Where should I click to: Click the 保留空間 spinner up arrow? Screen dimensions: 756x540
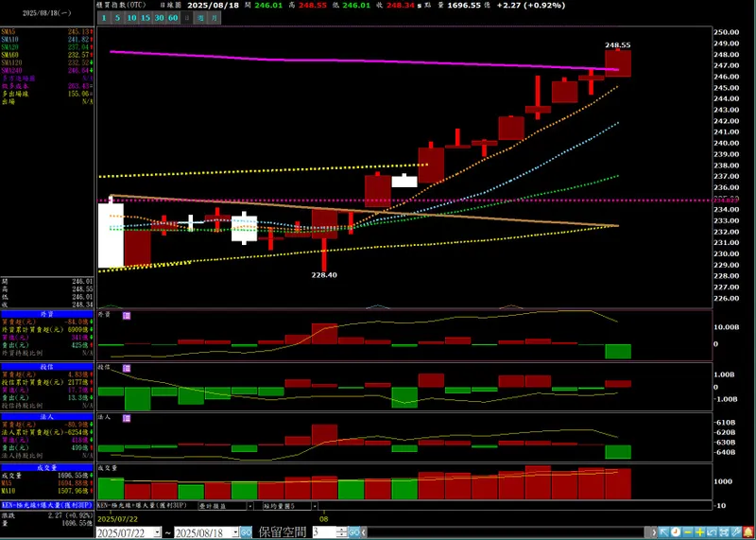point(342,530)
